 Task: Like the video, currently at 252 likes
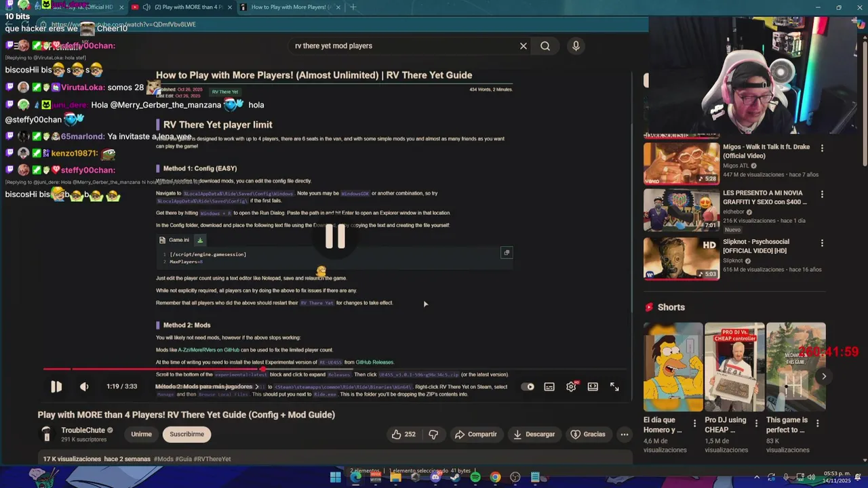point(403,434)
